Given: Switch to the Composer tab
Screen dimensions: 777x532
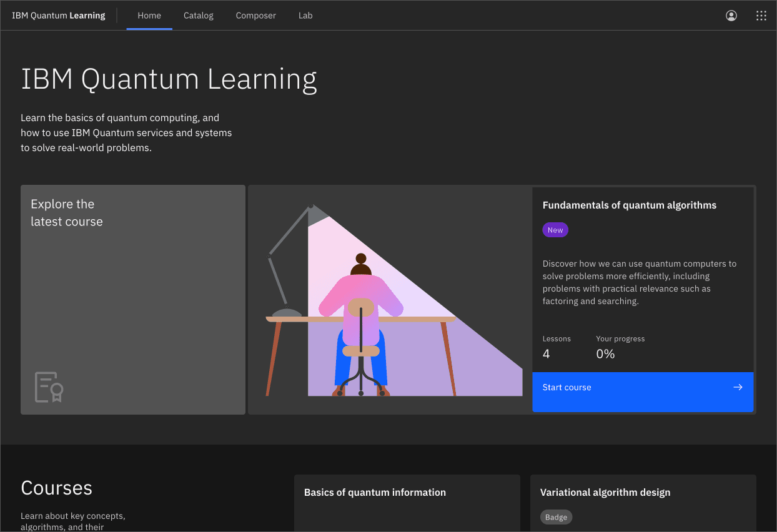Looking at the screenshot, I should click(255, 16).
